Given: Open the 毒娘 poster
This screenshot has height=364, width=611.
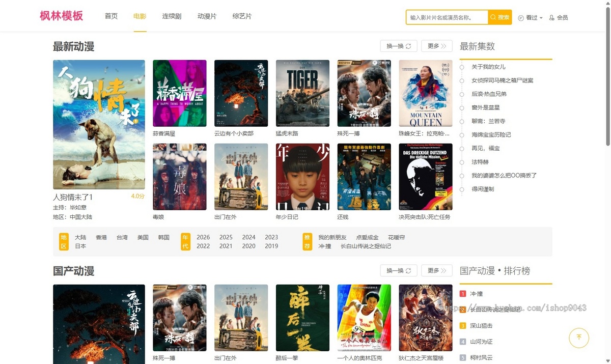Looking at the screenshot, I should pos(180,177).
